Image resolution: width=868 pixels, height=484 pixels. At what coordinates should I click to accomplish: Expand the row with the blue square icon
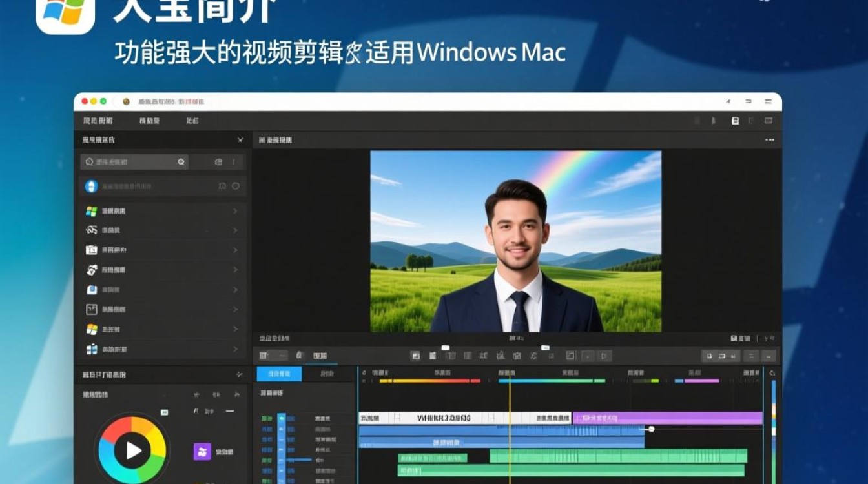[235, 290]
